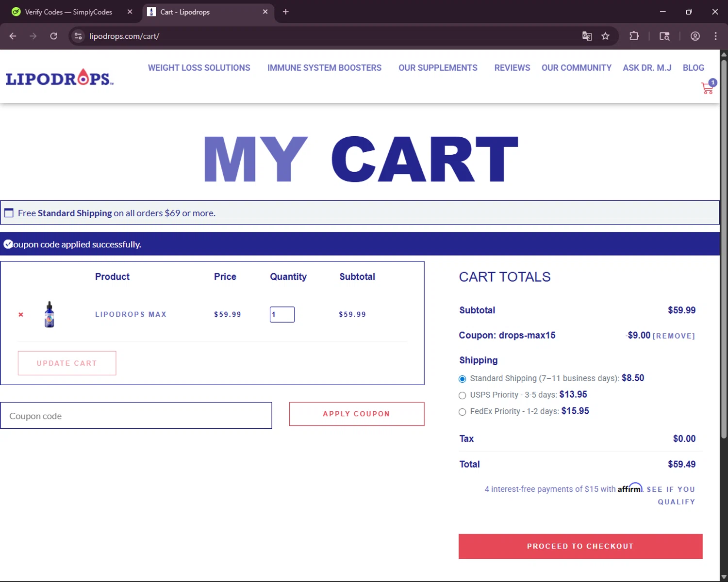The height and width of the screenshot is (582, 728).
Task: Open Our Supplements menu
Action: (x=438, y=68)
